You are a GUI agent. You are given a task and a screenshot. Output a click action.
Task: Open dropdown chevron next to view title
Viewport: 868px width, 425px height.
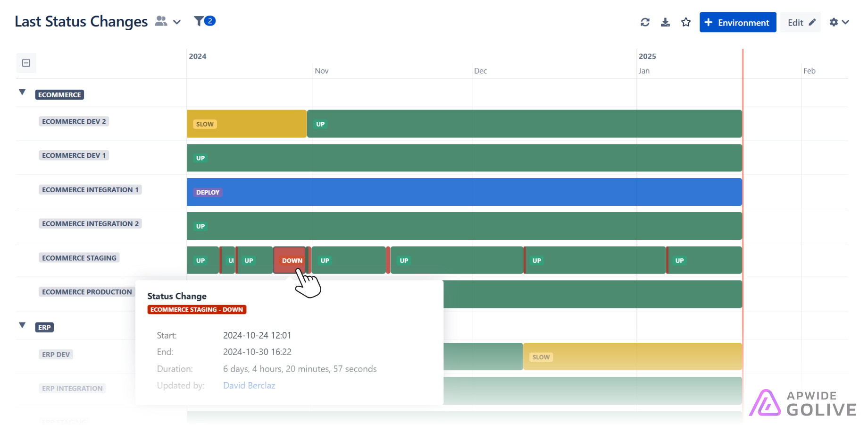(x=177, y=22)
